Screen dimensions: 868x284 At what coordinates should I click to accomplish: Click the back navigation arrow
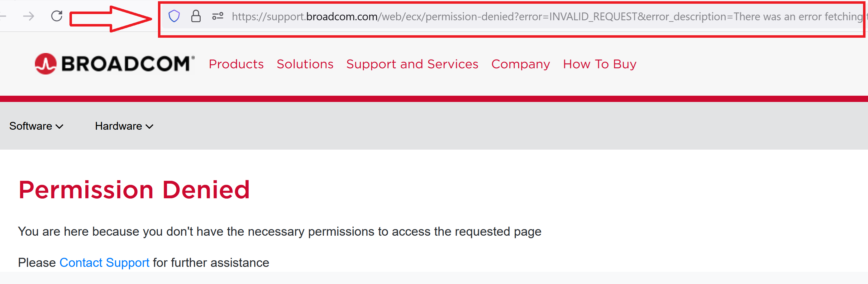(3, 16)
